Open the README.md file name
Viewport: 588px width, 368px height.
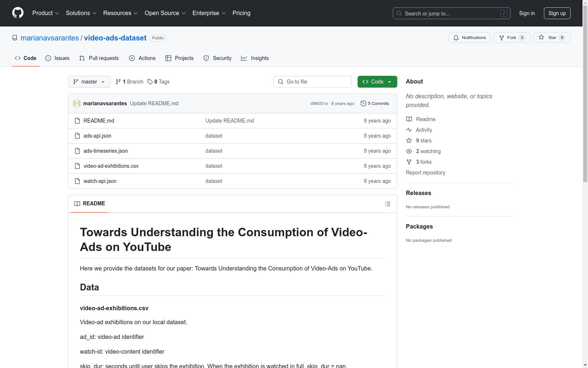[x=99, y=121]
